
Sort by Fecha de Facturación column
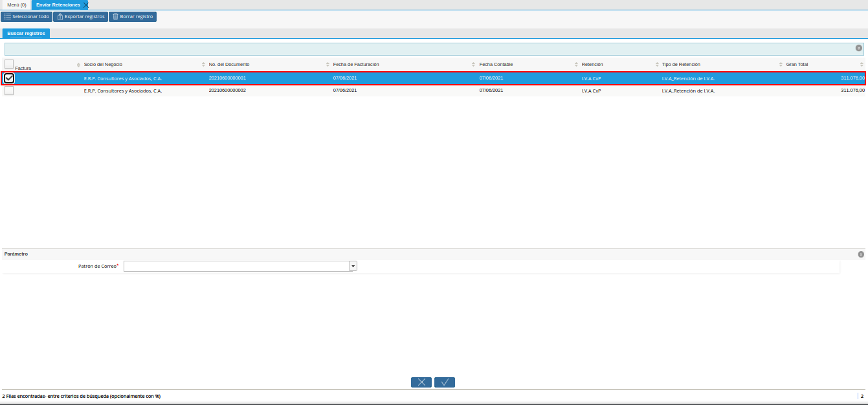[356, 64]
